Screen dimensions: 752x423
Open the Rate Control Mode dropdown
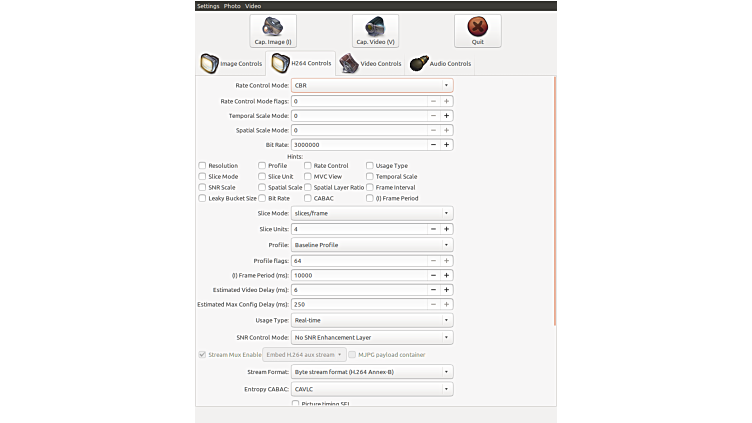click(371, 86)
